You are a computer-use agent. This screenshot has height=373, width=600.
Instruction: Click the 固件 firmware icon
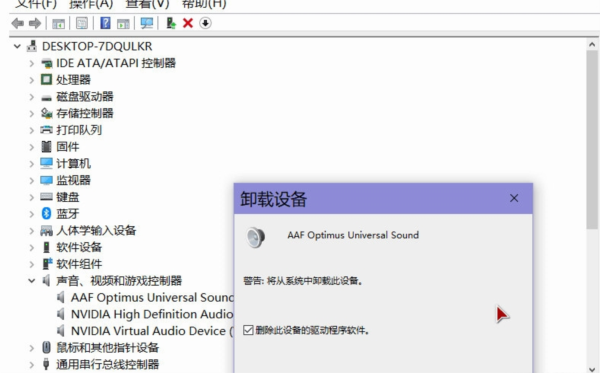(x=46, y=147)
